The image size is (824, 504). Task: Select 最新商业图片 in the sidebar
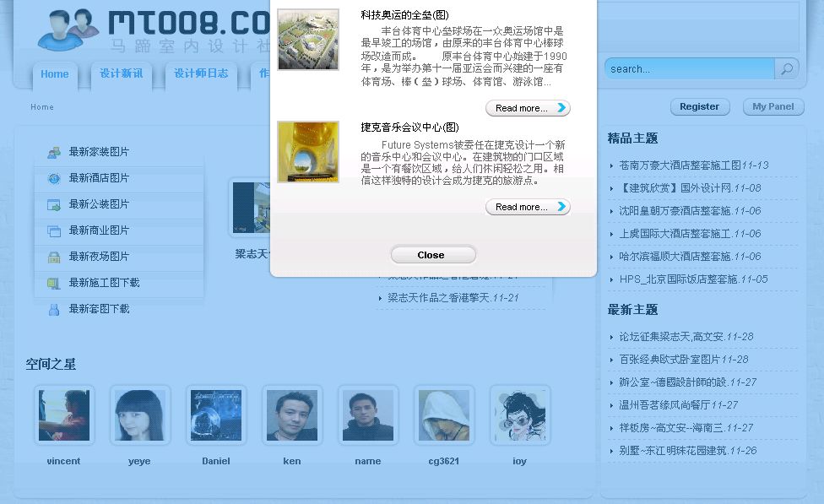tap(99, 230)
